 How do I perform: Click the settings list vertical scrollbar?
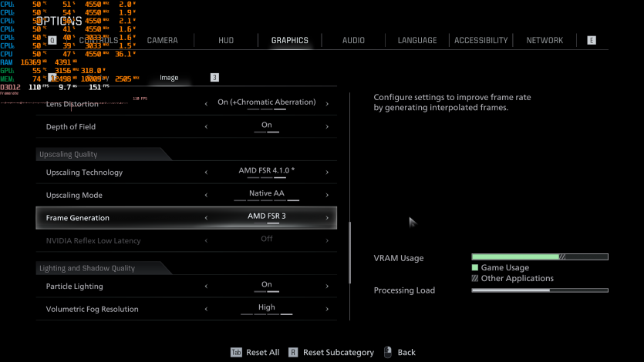point(350,262)
